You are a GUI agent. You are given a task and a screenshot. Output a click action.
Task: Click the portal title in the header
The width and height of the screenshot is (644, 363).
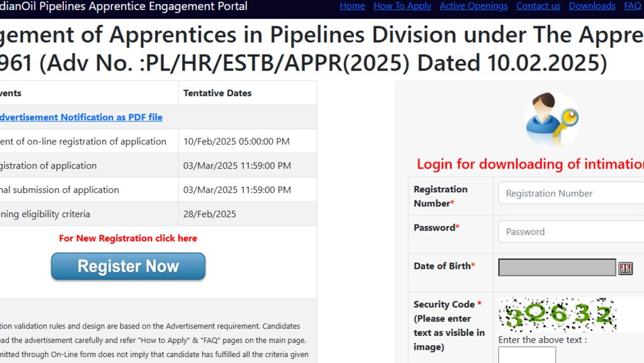point(123,6)
